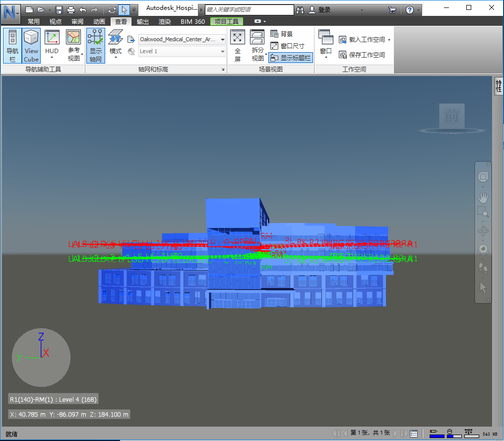Switch to the 常用 ribbon tab
Viewport: 504px width, 441px height.
(x=33, y=21)
